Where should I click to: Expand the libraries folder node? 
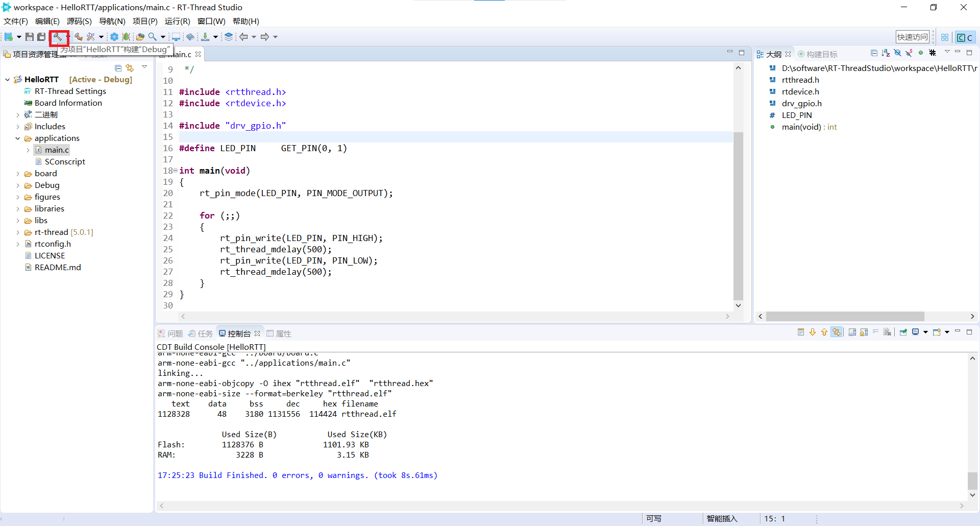pos(18,209)
